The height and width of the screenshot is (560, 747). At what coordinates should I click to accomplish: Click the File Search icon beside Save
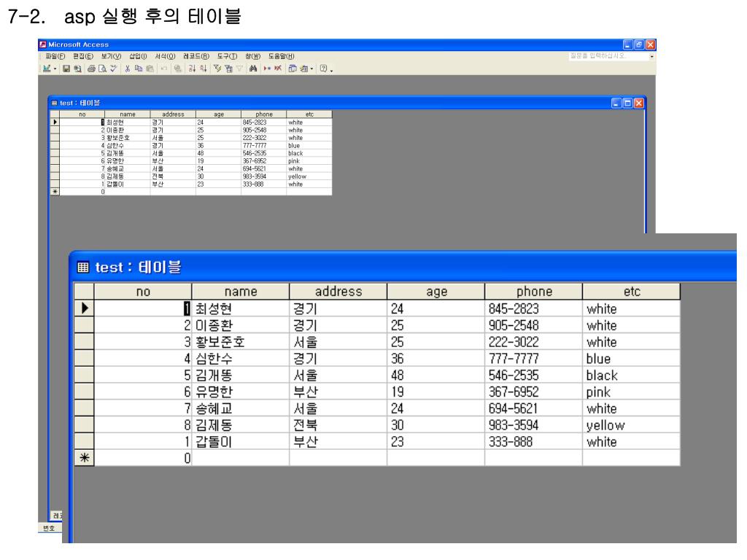coord(77,69)
